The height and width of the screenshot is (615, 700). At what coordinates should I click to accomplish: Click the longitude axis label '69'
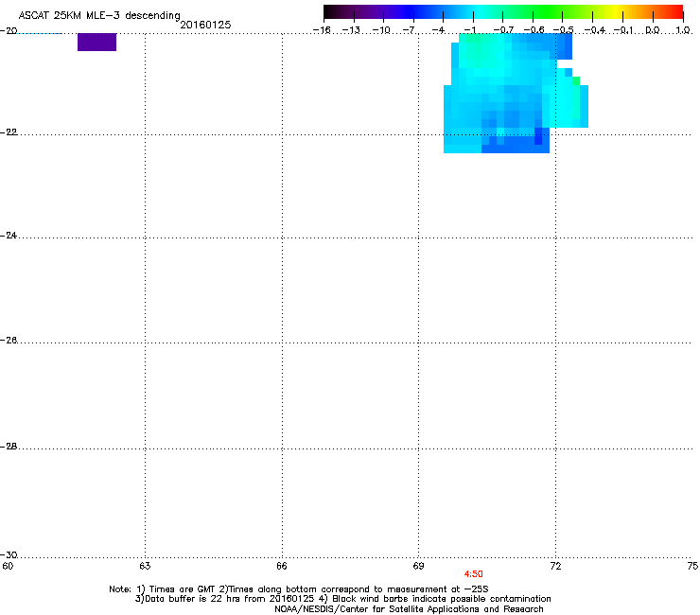tap(418, 567)
